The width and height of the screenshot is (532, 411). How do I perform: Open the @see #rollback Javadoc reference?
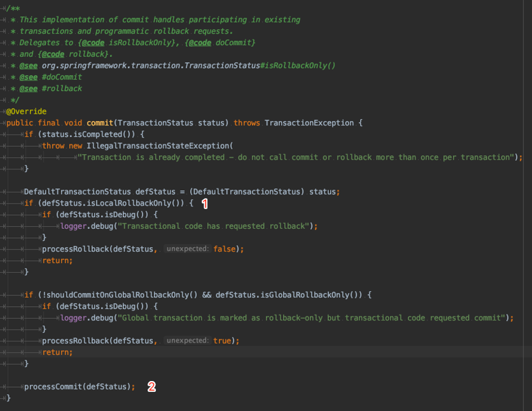point(51,89)
